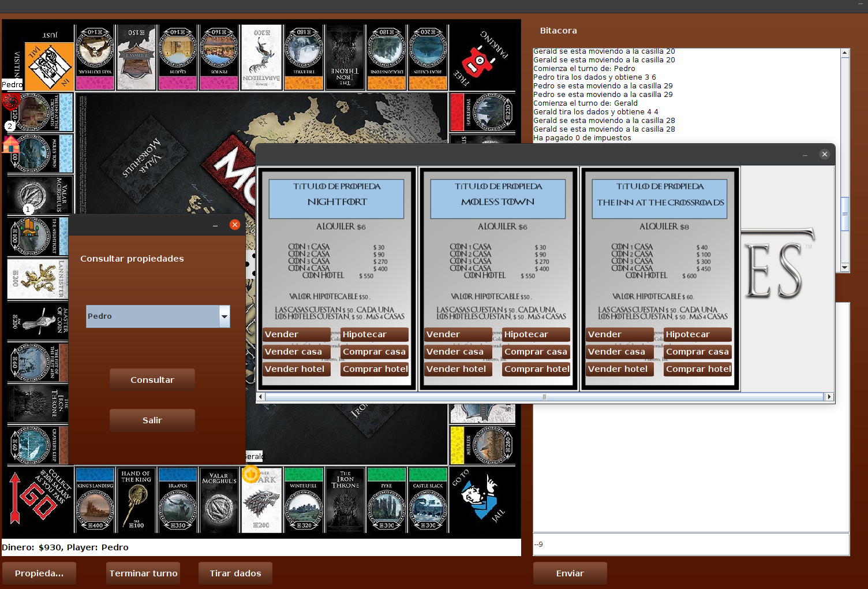Click the Enviar button
Image resolution: width=868 pixels, height=589 pixels.
[570, 573]
